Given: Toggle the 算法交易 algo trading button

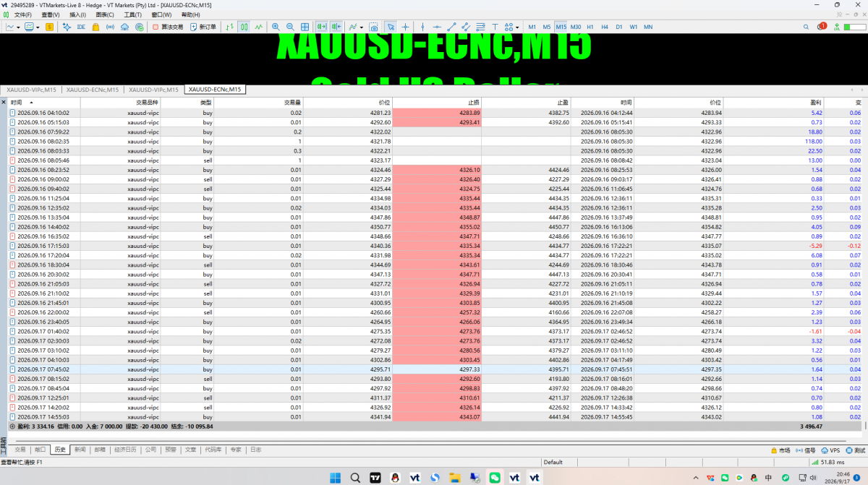Looking at the screenshot, I should (168, 27).
